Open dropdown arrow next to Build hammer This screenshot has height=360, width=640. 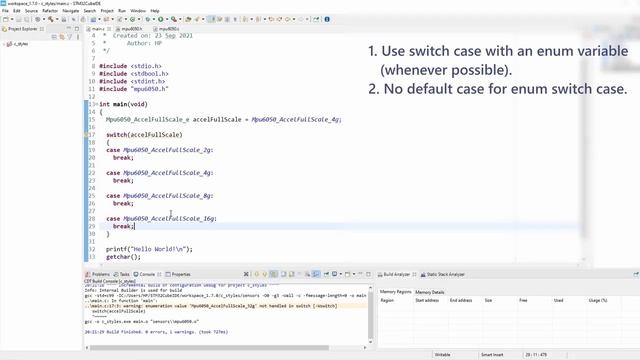(x=57, y=19)
